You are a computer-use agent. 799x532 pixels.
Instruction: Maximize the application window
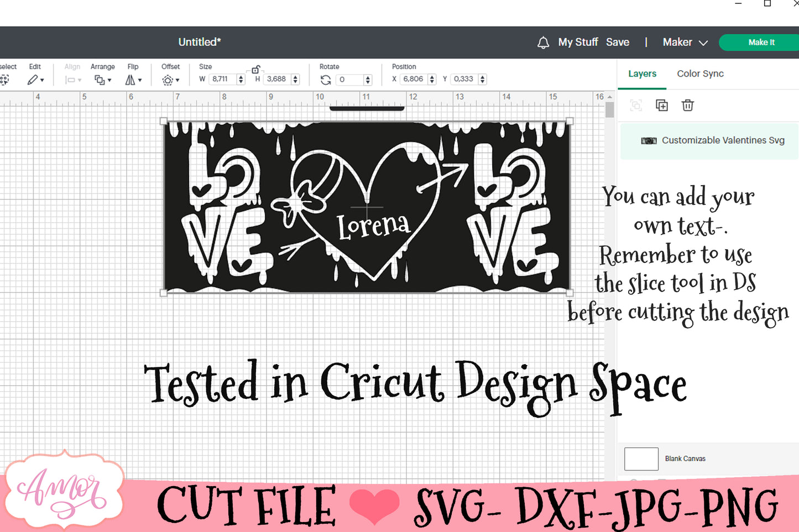point(767,3)
